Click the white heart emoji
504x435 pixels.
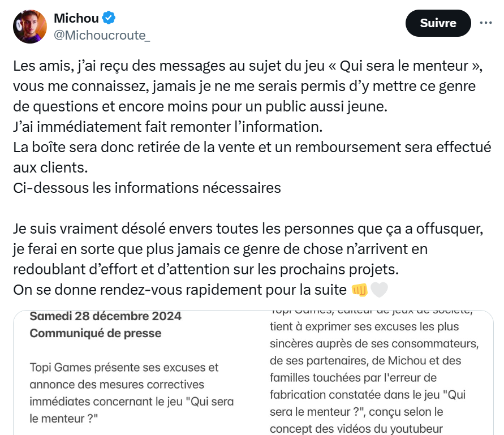pos(379,290)
